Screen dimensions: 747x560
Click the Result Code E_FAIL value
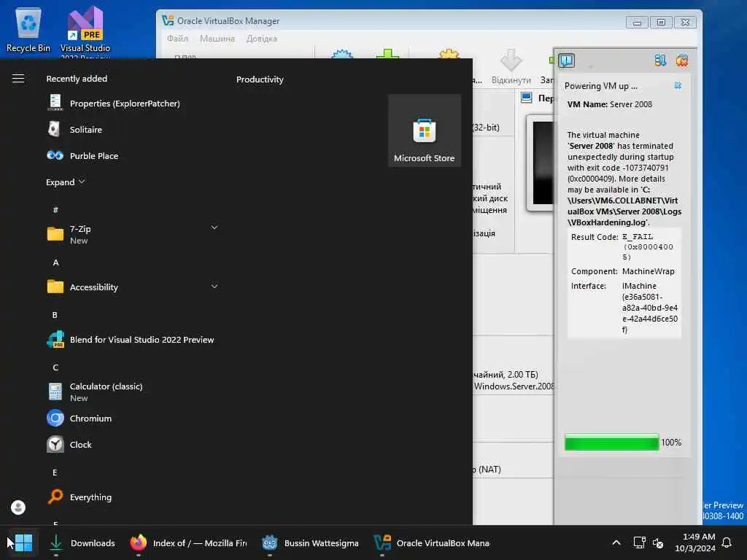click(x=648, y=246)
